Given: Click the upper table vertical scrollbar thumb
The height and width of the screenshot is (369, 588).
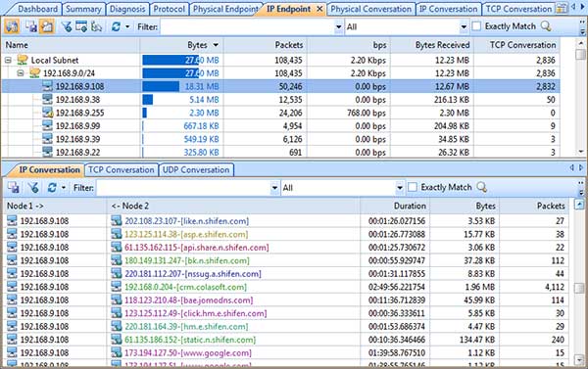Looking at the screenshot, I should [580, 55].
